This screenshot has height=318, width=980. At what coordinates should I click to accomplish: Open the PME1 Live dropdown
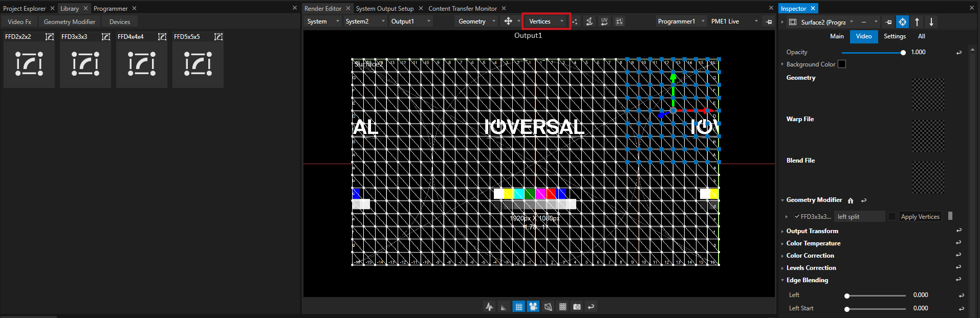(734, 21)
